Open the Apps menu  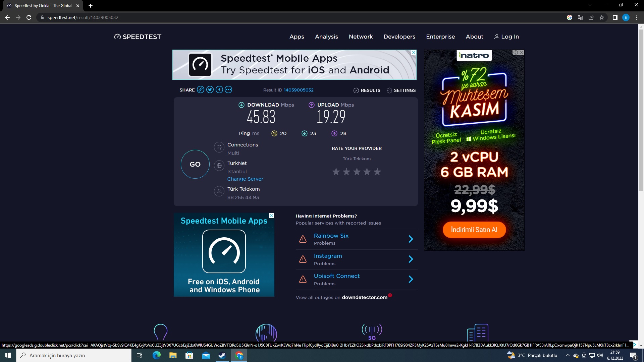tap(297, 37)
